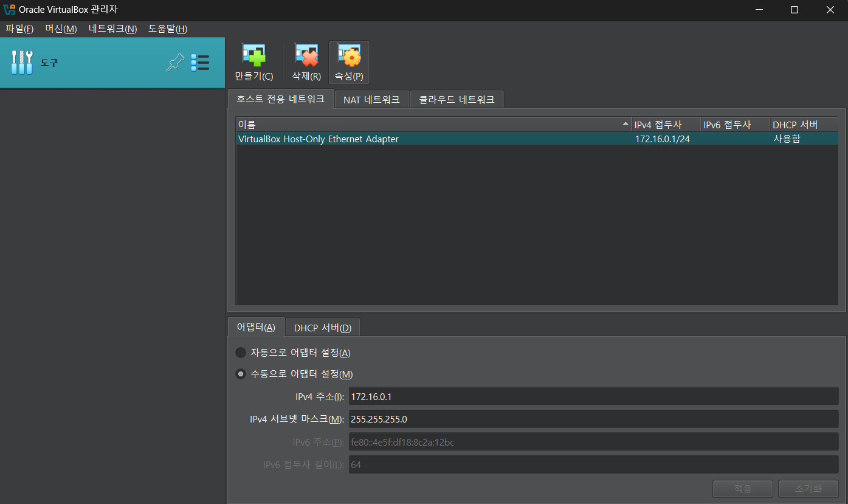The width and height of the screenshot is (848, 504).
Task: Click the 만들기(C) create network icon
Action: (x=254, y=56)
